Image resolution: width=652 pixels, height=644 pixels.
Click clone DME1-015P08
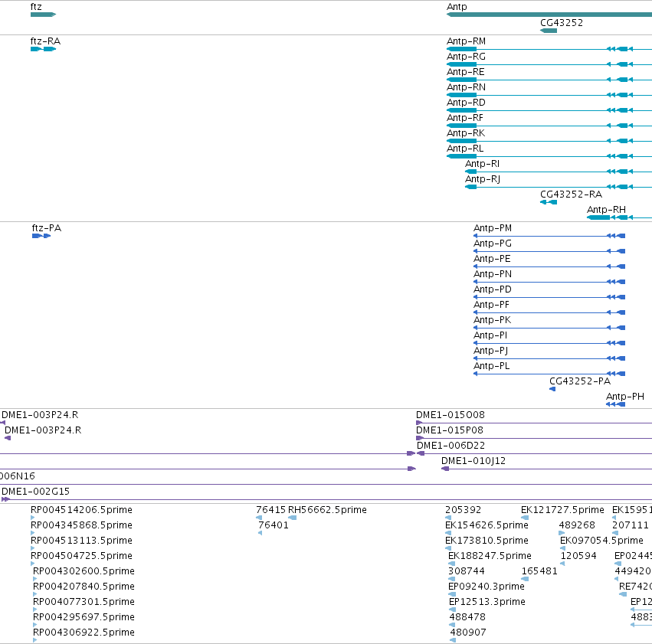[450, 430]
